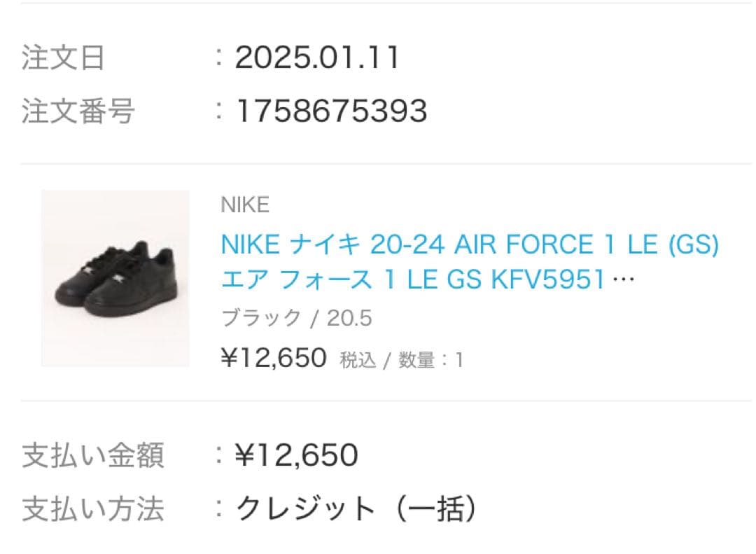Image resolution: width=756 pixels, height=554 pixels.
Task: Click the NIKE sneaker product thumbnail
Action: click(114, 278)
